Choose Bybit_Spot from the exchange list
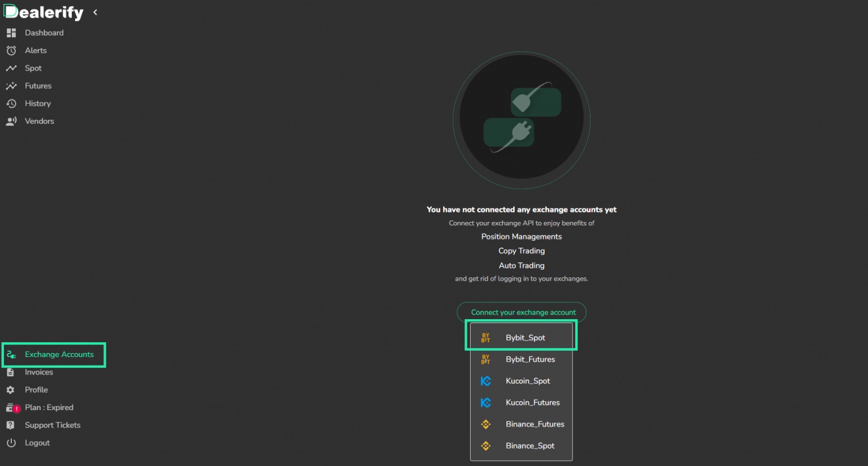The width and height of the screenshot is (868, 466). [521, 338]
